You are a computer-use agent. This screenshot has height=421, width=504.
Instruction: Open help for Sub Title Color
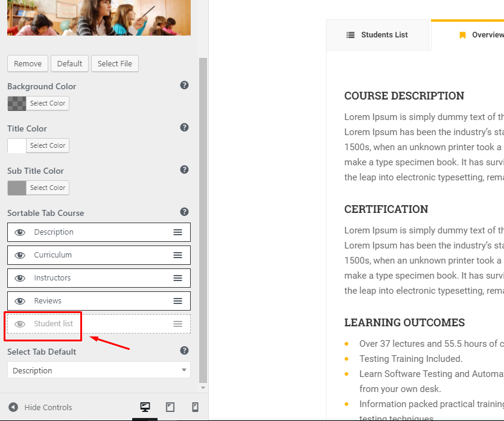tap(184, 169)
